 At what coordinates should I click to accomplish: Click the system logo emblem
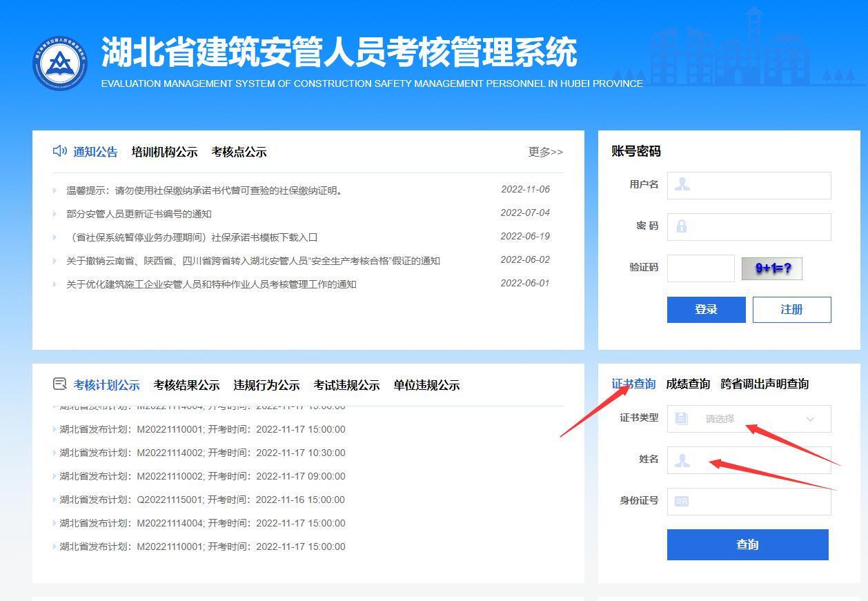[60, 63]
